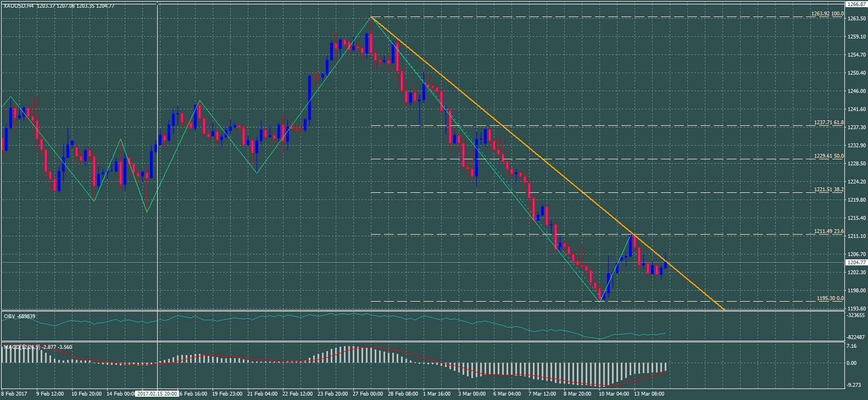Click the MACD scale value 7.16

coord(852,346)
